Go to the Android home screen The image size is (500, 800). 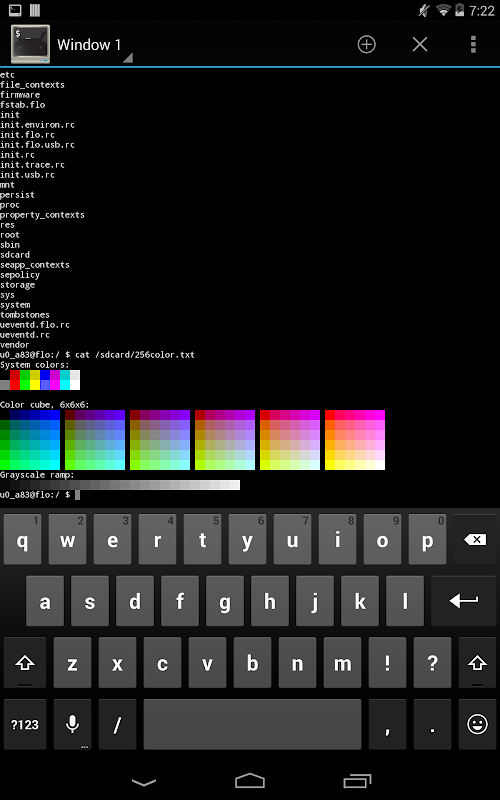tap(250, 781)
